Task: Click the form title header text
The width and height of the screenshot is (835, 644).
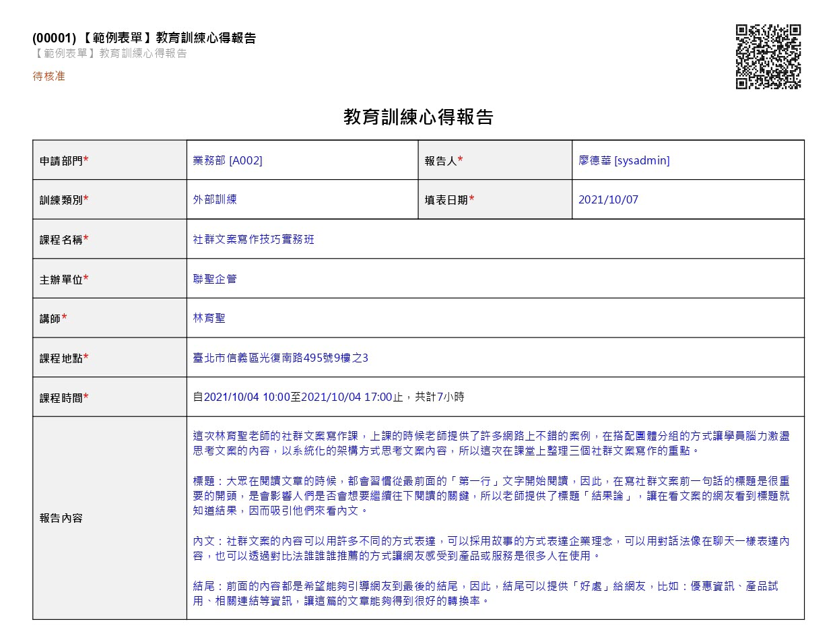Action: (x=144, y=38)
